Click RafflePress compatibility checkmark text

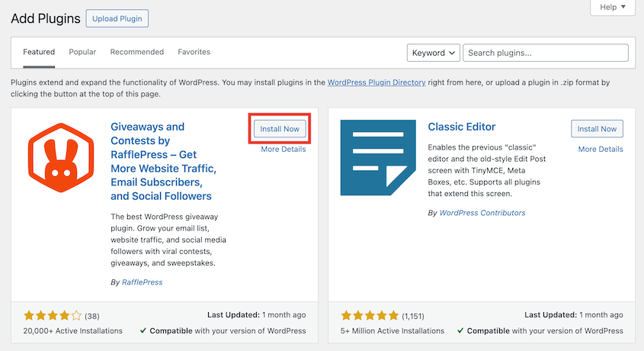[x=223, y=331]
